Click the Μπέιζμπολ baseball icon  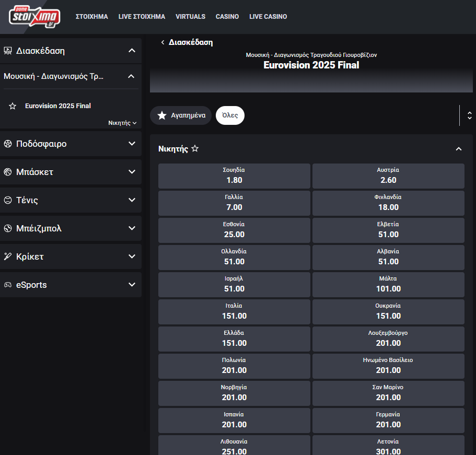[x=8, y=228]
